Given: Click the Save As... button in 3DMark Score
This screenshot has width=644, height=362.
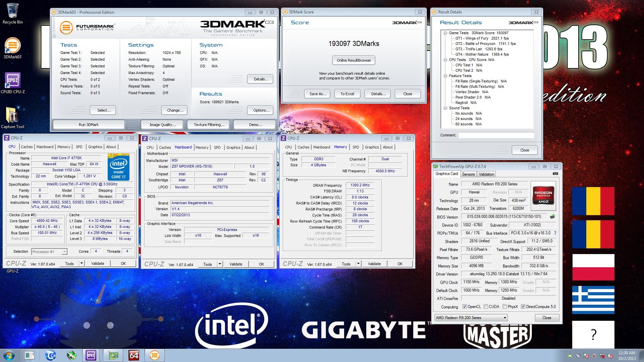Looking at the screenshot, I should pos(318,94).
